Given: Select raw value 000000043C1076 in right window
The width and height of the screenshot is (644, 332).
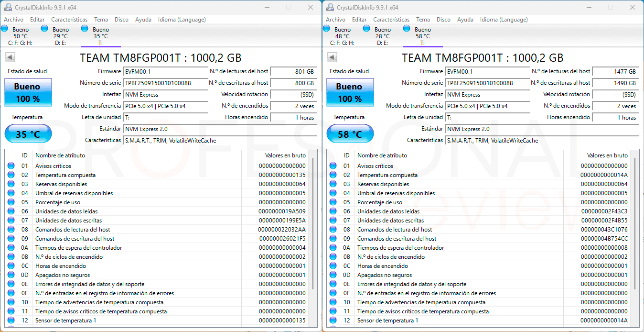Looking at the screenshot, I should click(x=604, y=230).
